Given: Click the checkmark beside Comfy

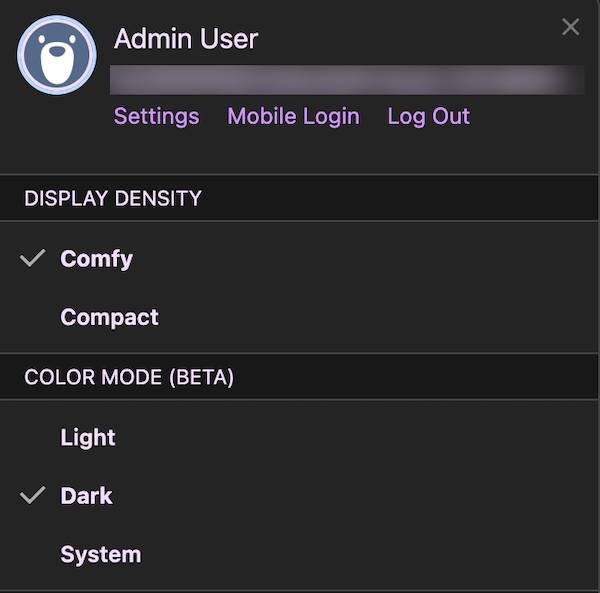Looking at the screenshot, I should click(33, 258).
